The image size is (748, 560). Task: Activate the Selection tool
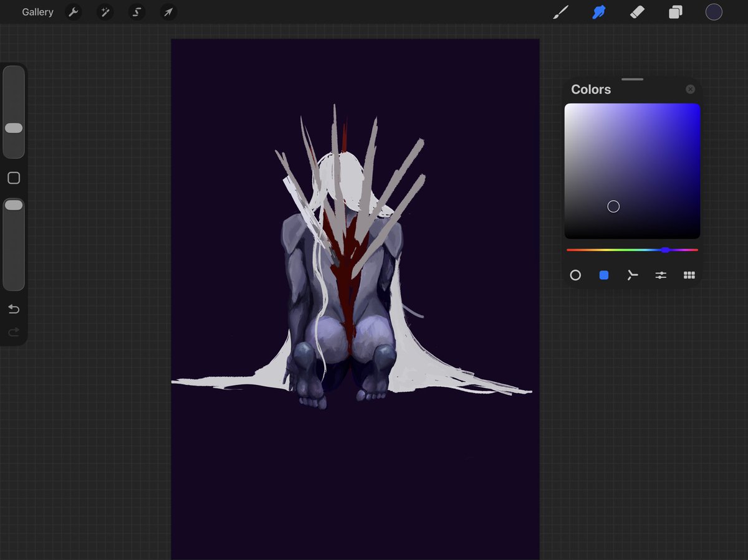137,12
